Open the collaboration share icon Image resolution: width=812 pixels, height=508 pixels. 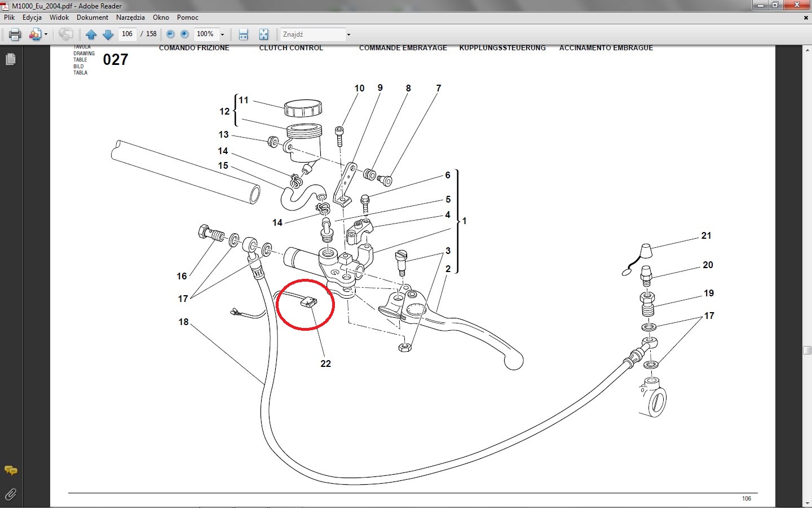coord(36,34)
